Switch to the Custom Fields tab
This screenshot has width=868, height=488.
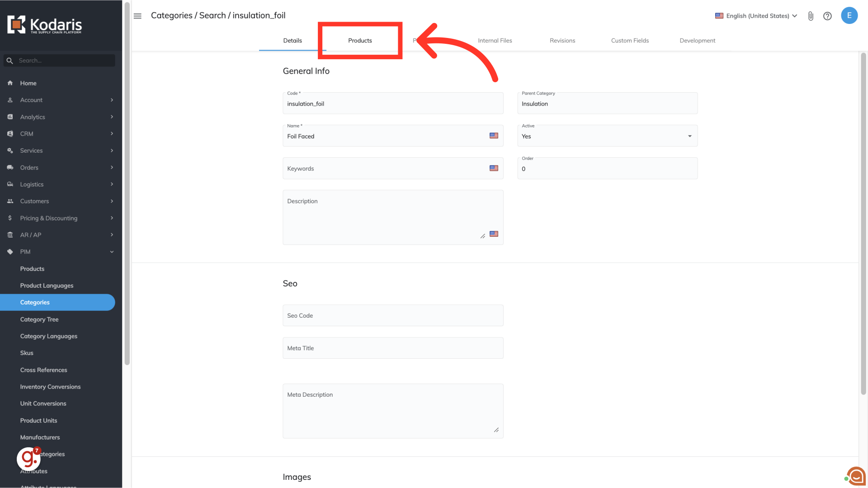tap(630, 41)
